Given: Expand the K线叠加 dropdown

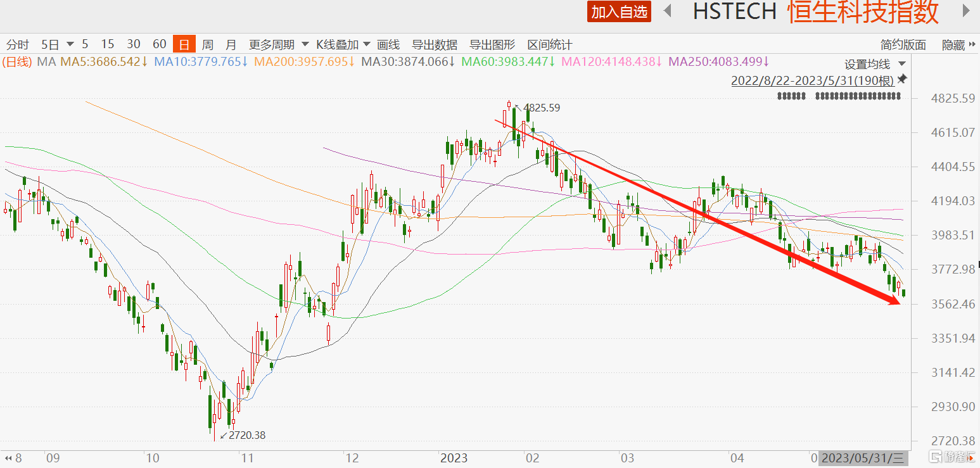Looking at the screenshot, I should click(368, 44).
